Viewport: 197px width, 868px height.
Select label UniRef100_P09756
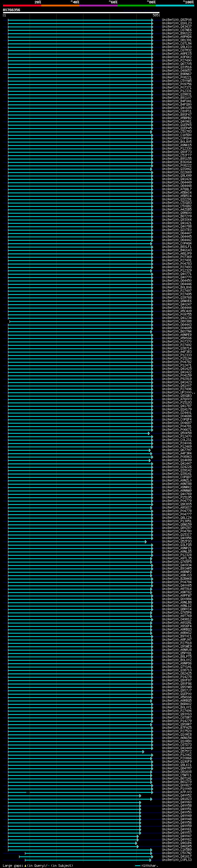click(x=177, y=84)
